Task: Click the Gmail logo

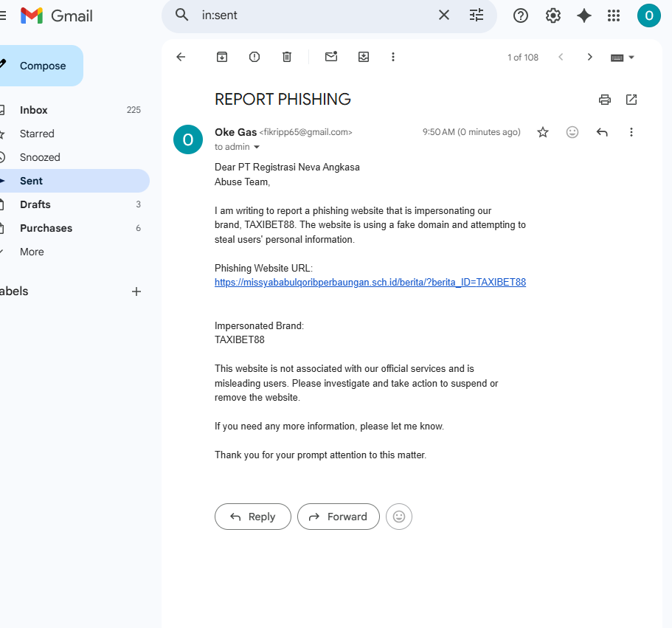Action: (56, 15)
